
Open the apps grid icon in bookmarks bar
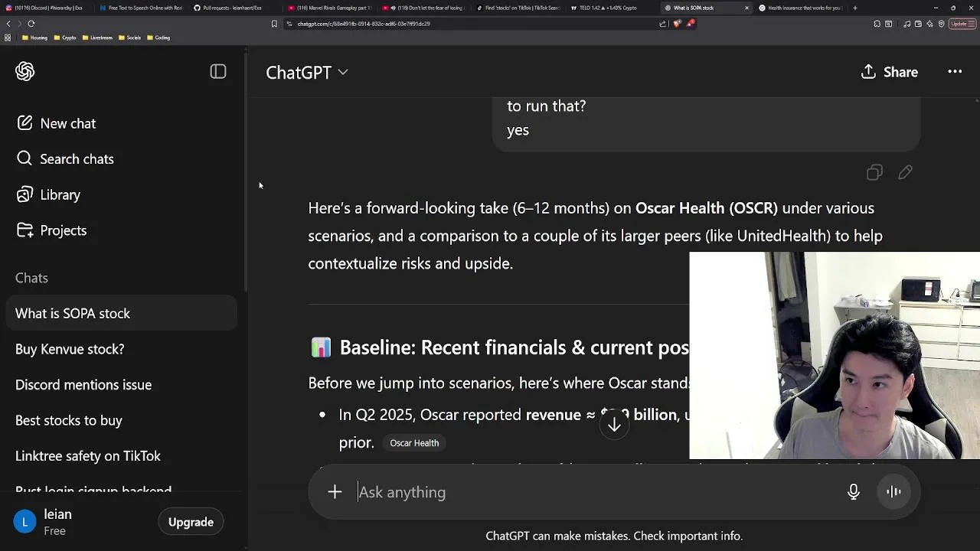(8, 37)
